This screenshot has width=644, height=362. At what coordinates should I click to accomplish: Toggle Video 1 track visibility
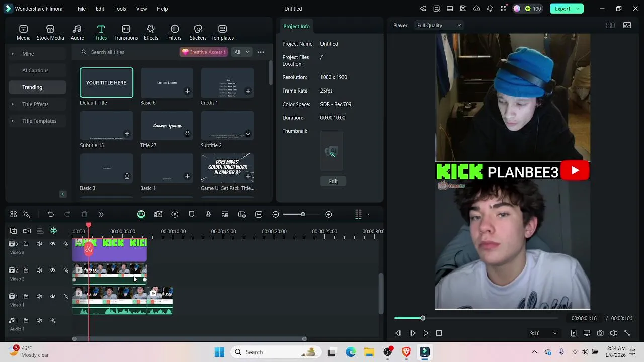point(53,296)
